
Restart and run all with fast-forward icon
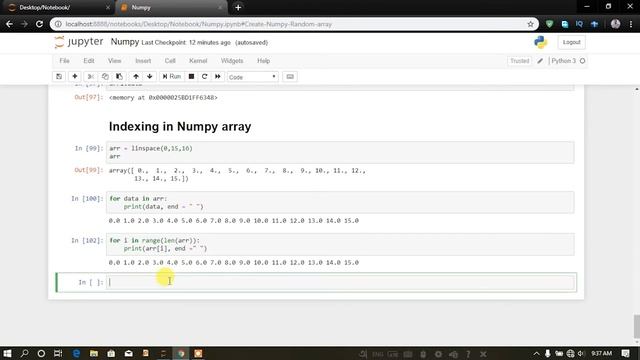click(x=218, y=77)
